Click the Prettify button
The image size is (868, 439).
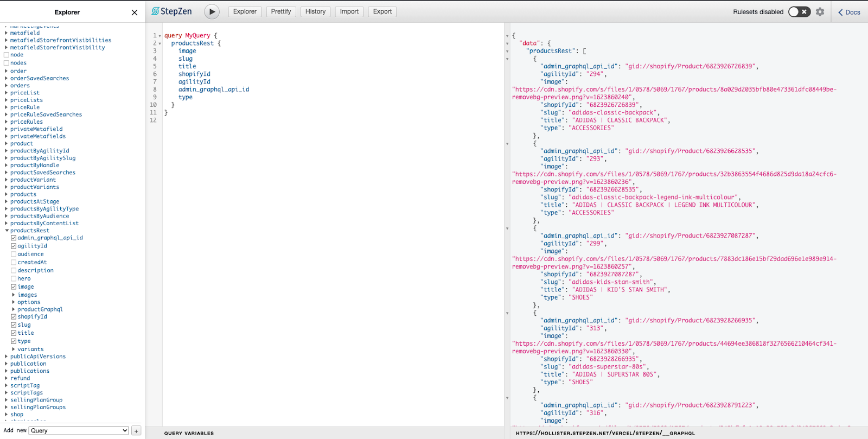tap(281, 11)
